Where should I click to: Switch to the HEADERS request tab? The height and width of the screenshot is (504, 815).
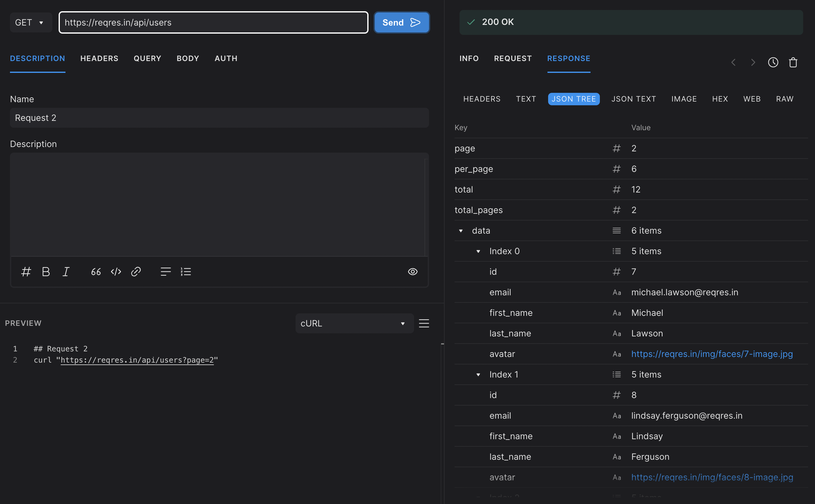coord(99,58)
